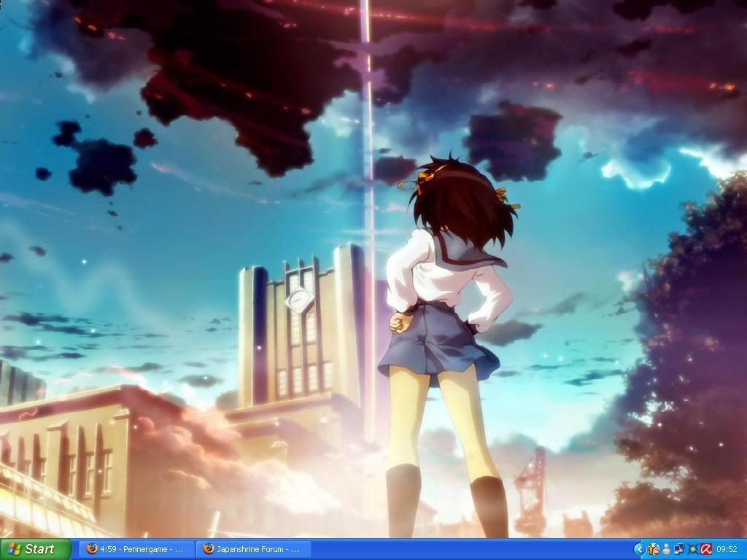Open the Windows Start menu
The image size is (747, 560).
(x=35, y=549)
